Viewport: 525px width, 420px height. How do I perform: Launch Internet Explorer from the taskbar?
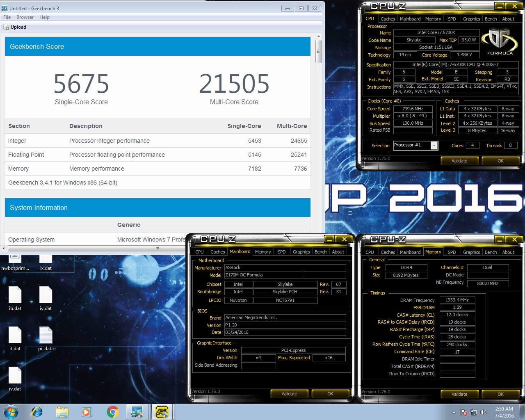coord(37,412)
